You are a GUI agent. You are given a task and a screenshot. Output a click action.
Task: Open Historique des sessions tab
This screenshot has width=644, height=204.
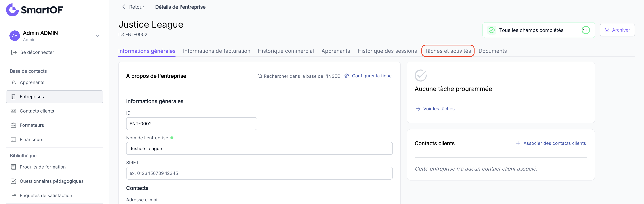point(387,51)
